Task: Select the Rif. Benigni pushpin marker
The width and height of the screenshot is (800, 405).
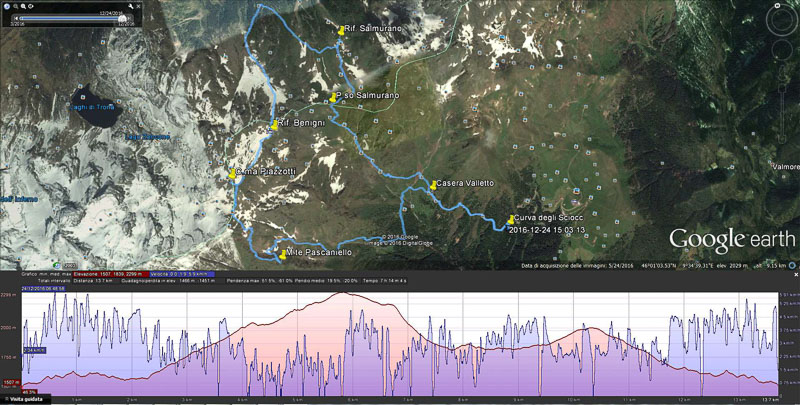Action: [x=274, y=125]
